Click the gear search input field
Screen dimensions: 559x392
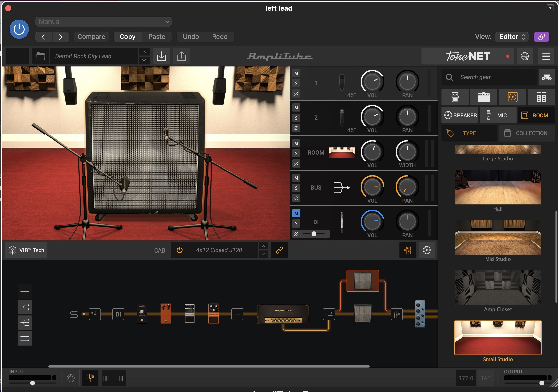(x=489, y=77)
